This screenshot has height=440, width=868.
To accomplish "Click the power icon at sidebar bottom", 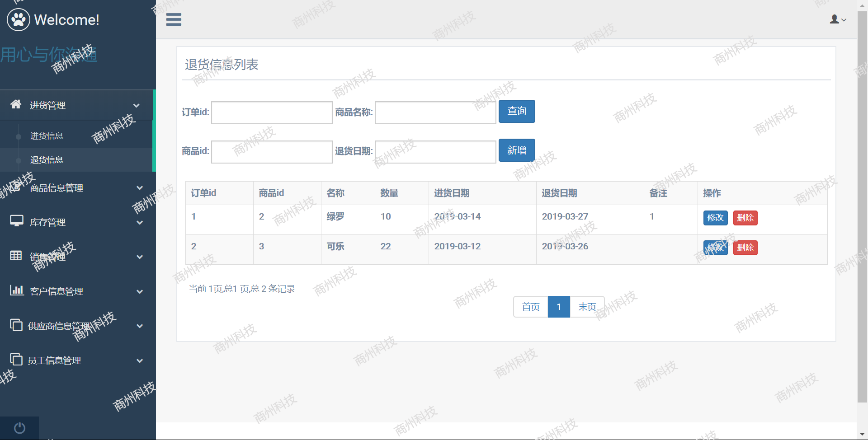I will [19, 428].
